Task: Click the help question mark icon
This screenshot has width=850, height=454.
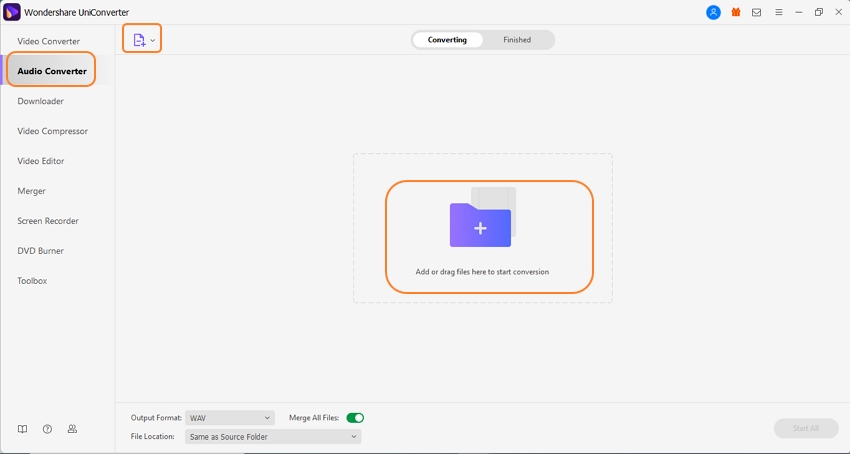Action: [x=47, y=429]
